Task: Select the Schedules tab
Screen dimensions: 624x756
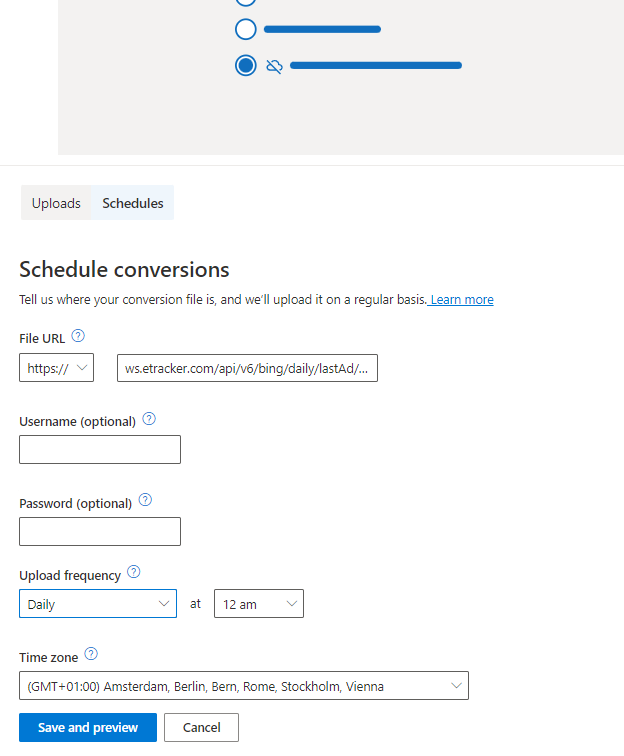Action: coord(133,203)
